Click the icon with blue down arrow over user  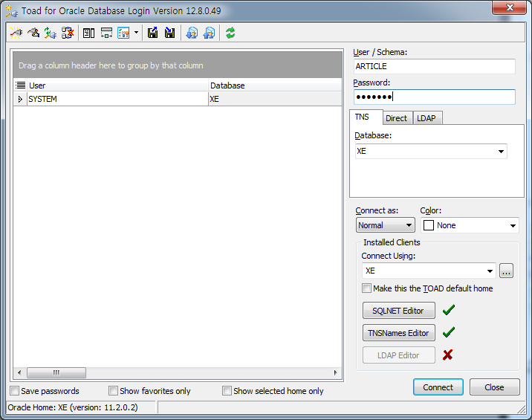pyautogui.click(x=192, y=33)
